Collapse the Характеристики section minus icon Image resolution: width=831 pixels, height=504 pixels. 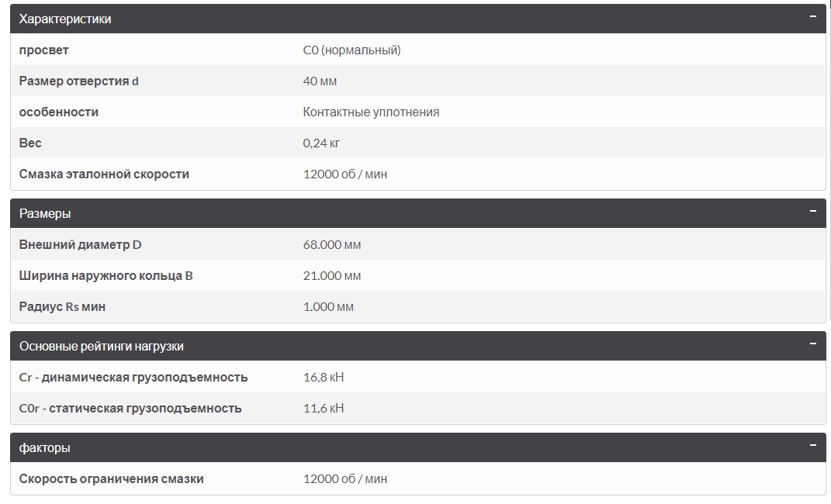point(812,16)
